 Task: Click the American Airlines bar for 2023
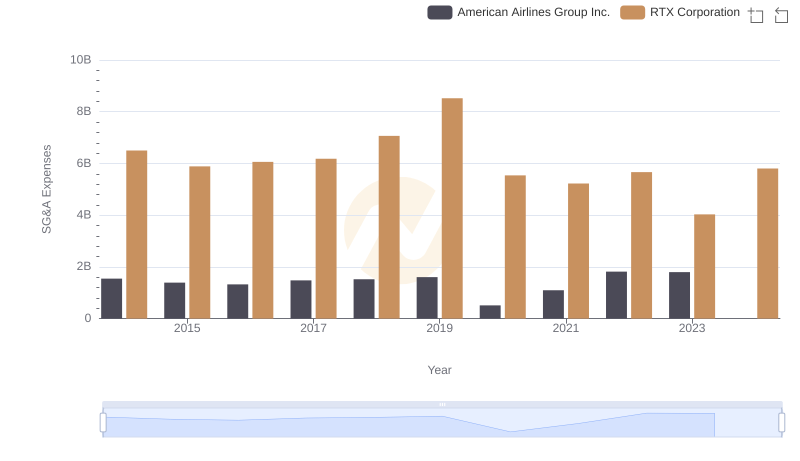tap(680, 295)
